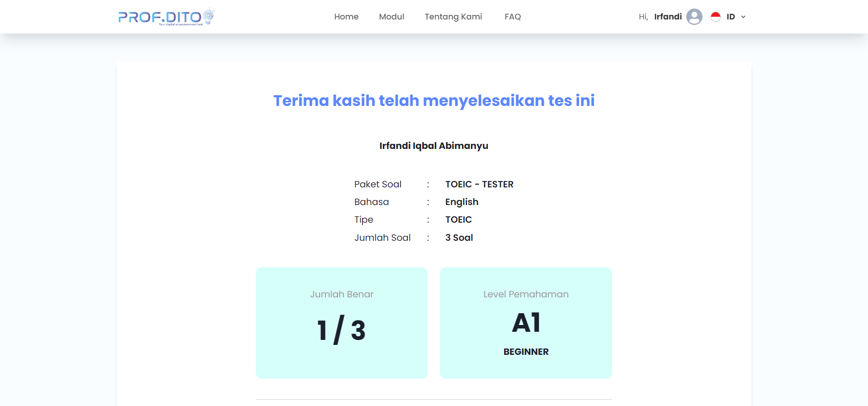Screen dimensions: 868x406
Task: Click the Paket Soal label
Action: coord(378,184)
